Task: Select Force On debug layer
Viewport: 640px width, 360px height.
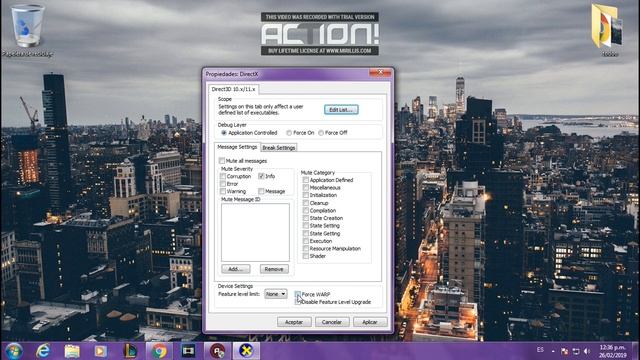Action: click(289, 133)
